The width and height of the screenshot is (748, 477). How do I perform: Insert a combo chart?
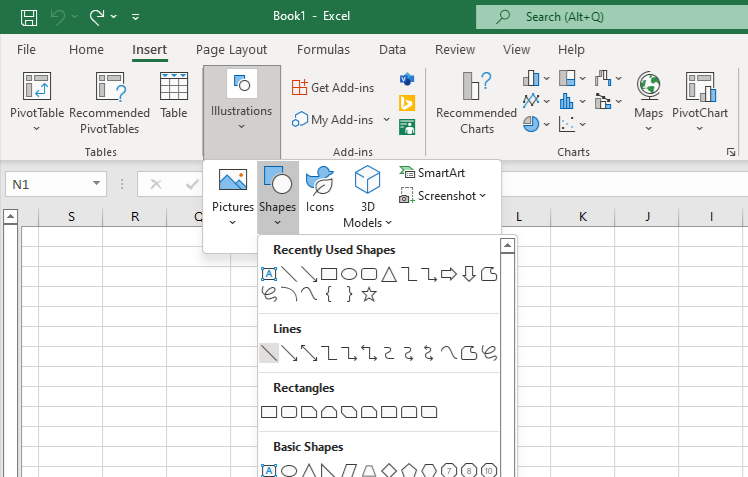(608, 101)
